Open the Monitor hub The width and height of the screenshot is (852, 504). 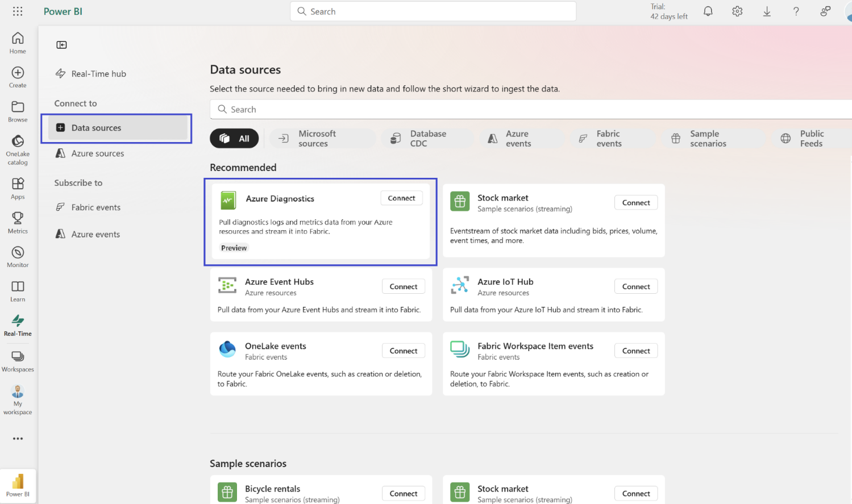[x=17, y=256]
